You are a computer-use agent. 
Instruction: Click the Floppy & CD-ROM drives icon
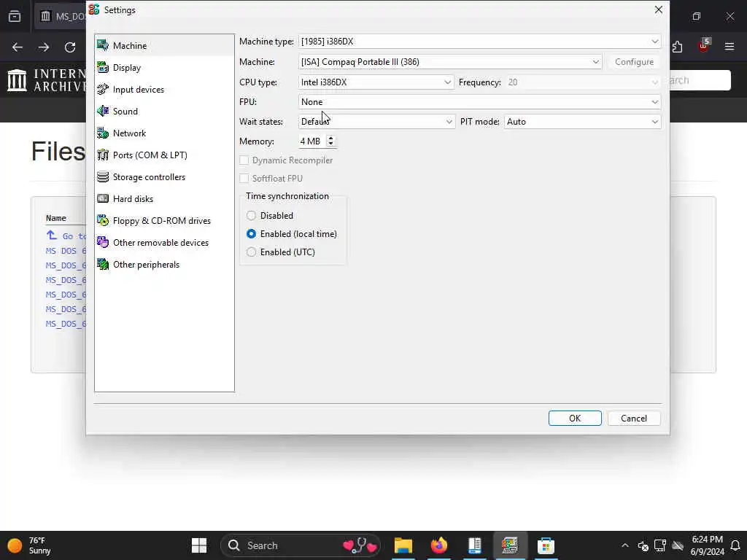pyautogui.click(x=102, y=220)
